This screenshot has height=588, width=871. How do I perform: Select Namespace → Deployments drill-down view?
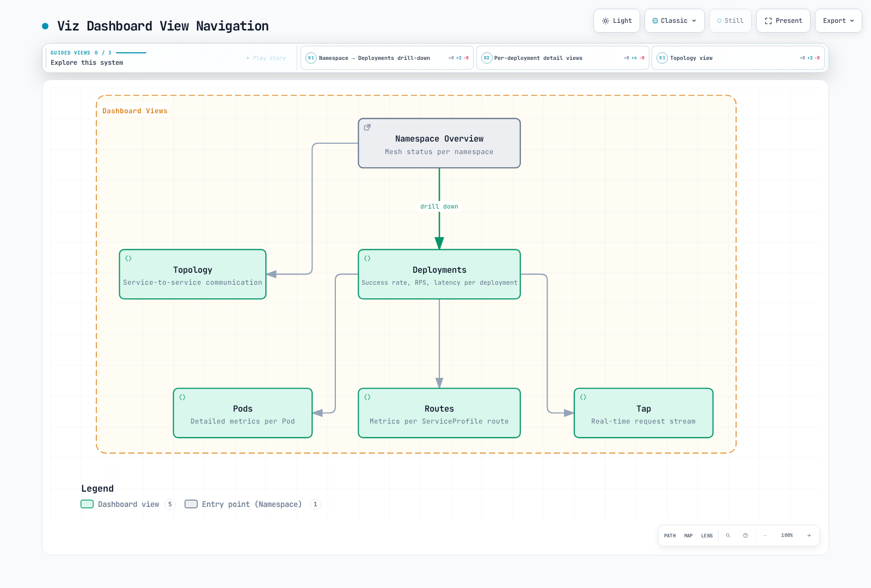[387, 58]
